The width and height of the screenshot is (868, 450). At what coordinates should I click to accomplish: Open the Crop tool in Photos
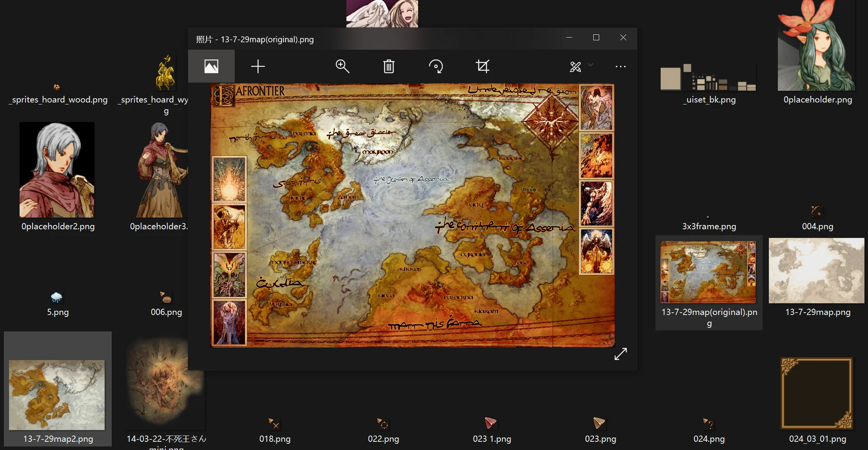coord(483,66)
